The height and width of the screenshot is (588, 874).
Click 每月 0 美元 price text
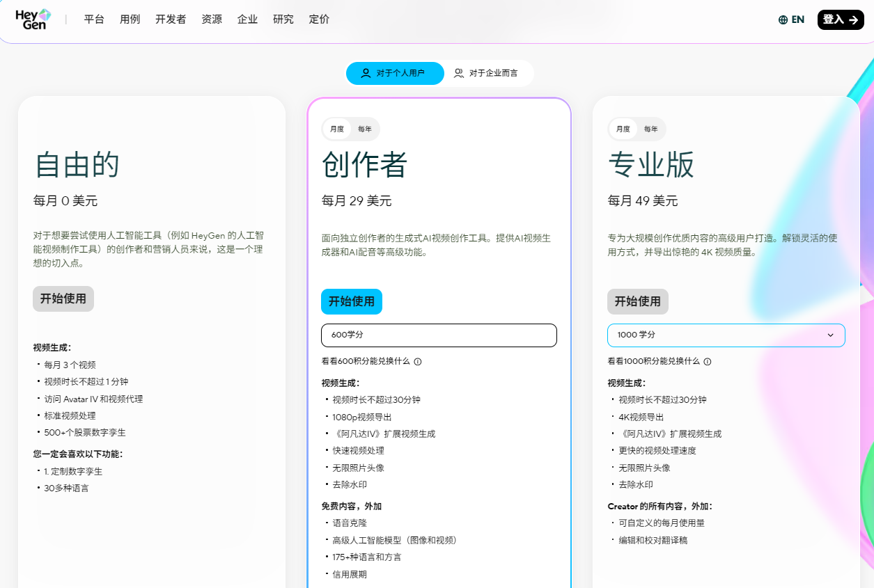(65, 201)
